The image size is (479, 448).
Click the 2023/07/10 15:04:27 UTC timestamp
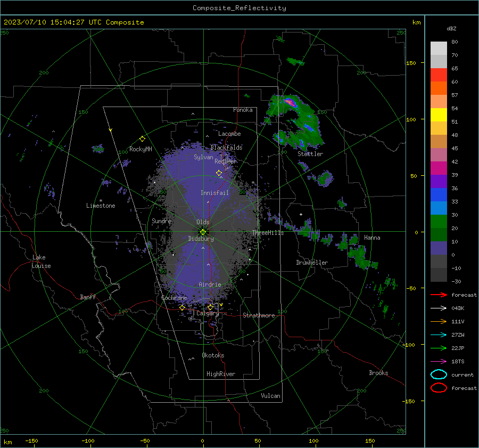(73, 22)
